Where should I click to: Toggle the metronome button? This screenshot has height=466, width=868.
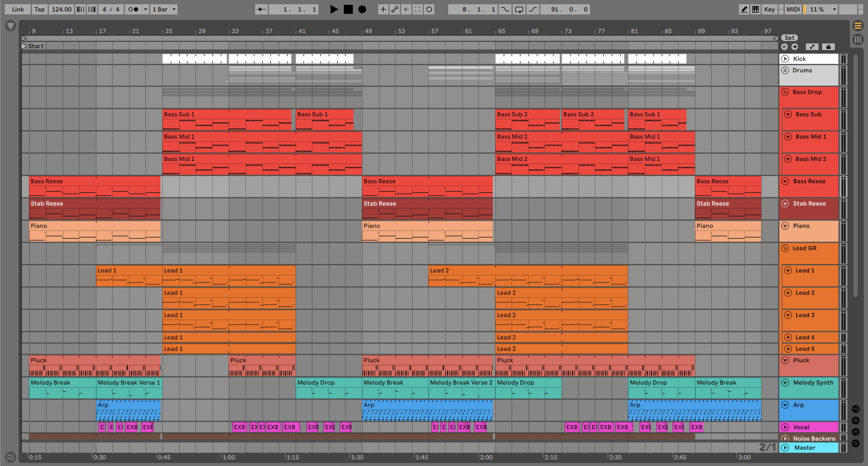[x=133, y=9]
